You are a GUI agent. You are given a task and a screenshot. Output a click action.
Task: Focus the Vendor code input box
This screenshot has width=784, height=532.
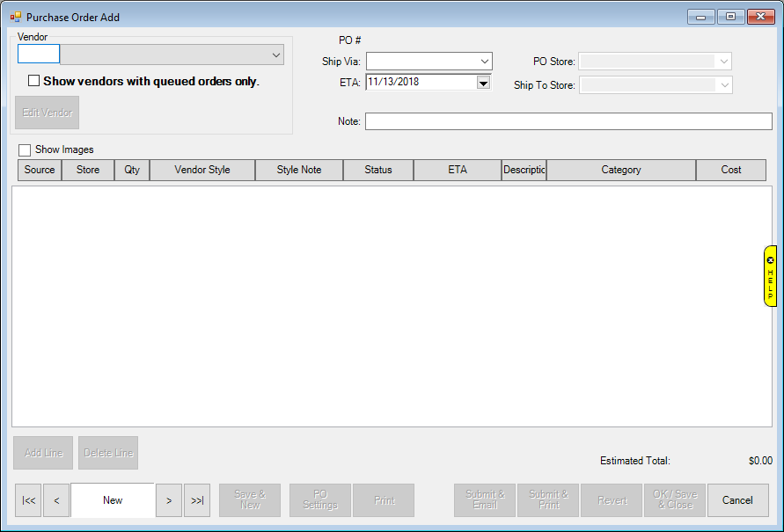coord(39,55)
